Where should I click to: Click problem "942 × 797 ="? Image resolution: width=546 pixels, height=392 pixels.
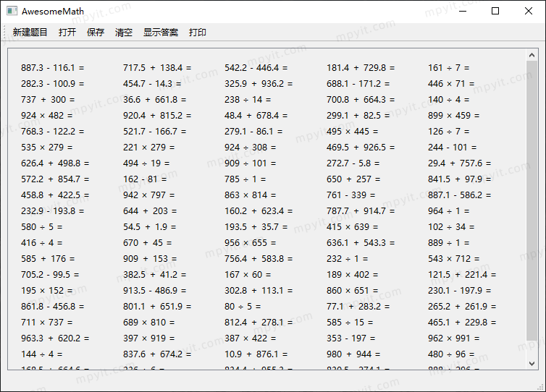[x=148, y=195]
